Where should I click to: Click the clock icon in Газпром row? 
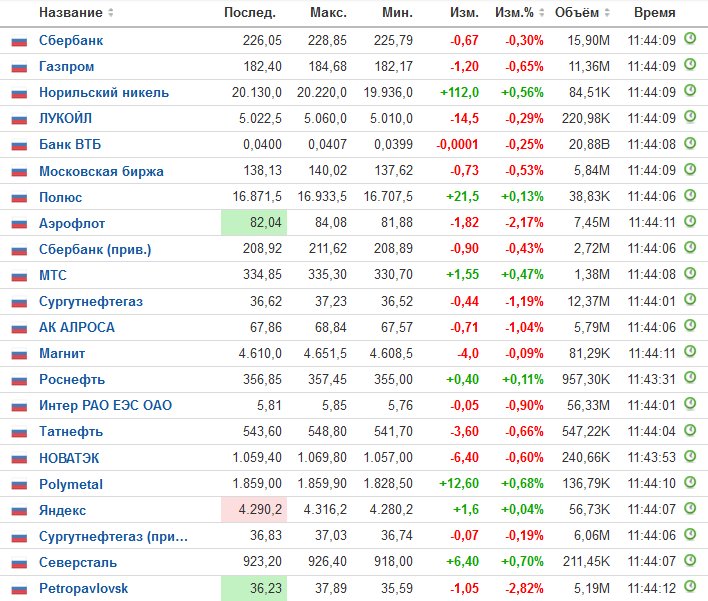pos(690,64)
